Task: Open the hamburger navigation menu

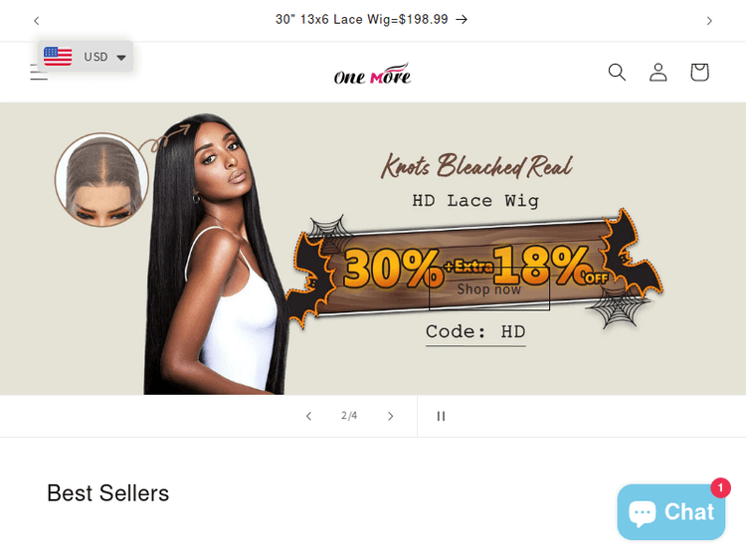Action: tap(39, 73)
